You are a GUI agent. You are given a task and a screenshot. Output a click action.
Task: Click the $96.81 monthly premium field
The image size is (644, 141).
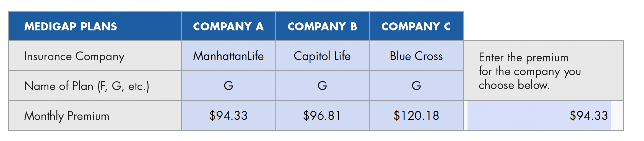(x=322, y=116)
